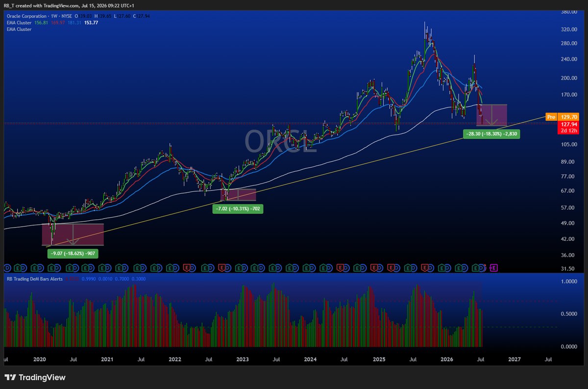Click the green EMA value 156.81

[x=41, y=23]
